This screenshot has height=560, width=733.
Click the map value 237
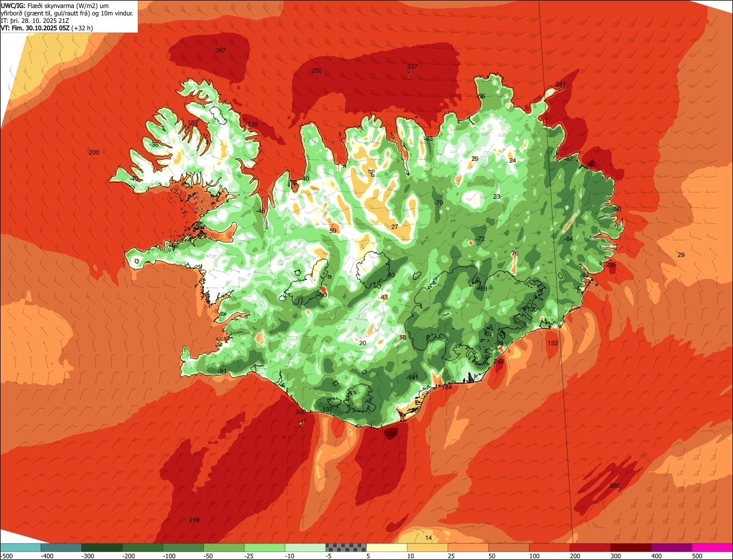[412, 66]
